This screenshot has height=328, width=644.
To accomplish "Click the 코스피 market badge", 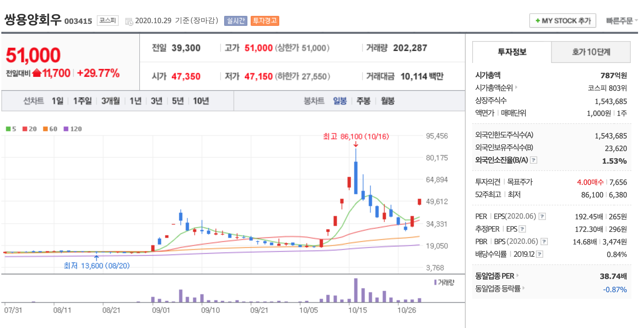I will coord(107,21).
